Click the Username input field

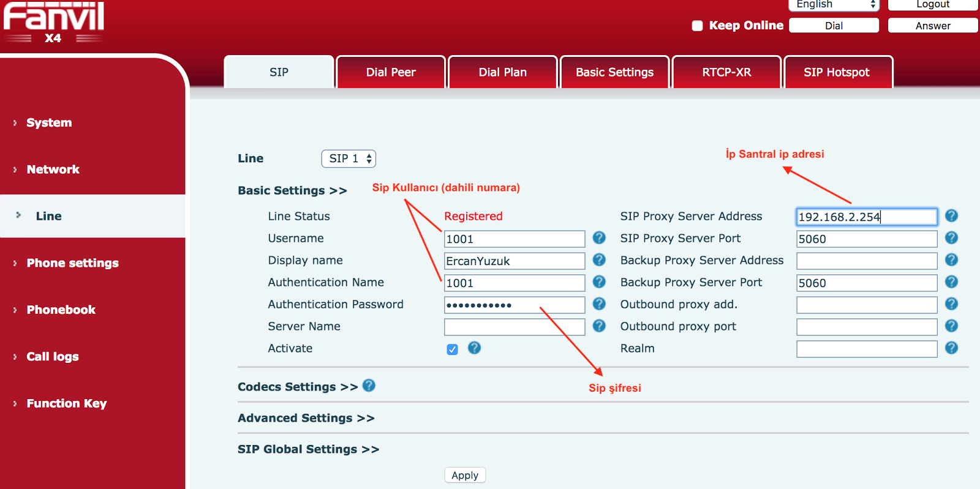click(514, 239)
